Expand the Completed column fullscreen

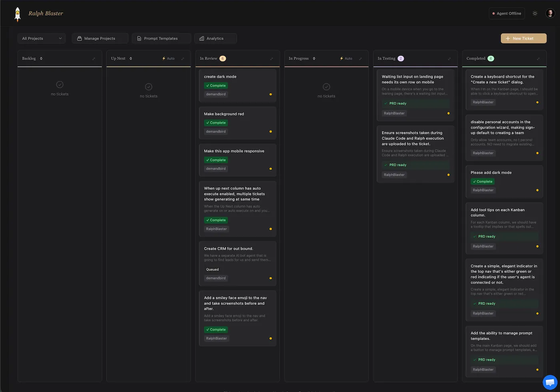[538, 58]
